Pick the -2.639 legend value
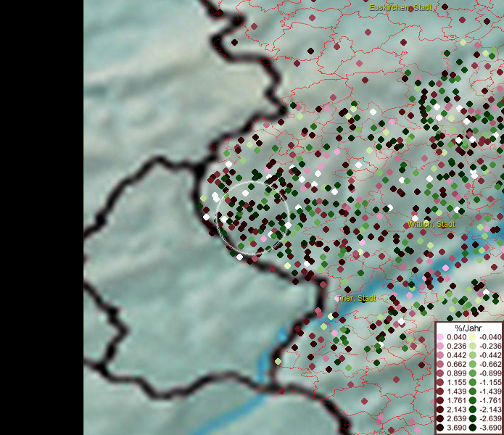 click(490, 418)
